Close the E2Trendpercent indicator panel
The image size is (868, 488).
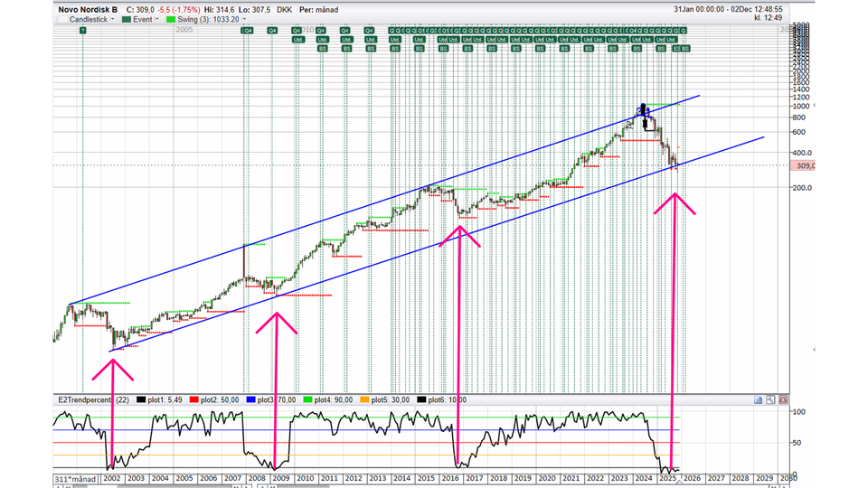[x=784, y=399]
